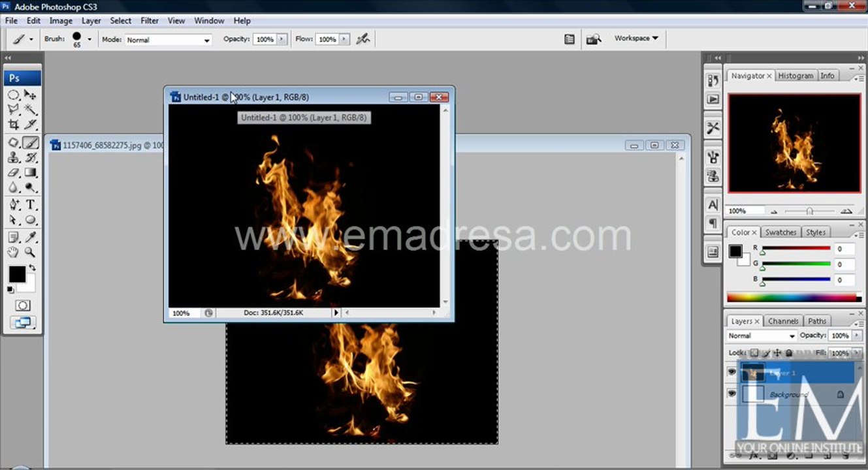The height and width of the screenshot is (470, 868).
Task: Select the History Brush tool
Action: pyautogui.click(x=30, y=157)
